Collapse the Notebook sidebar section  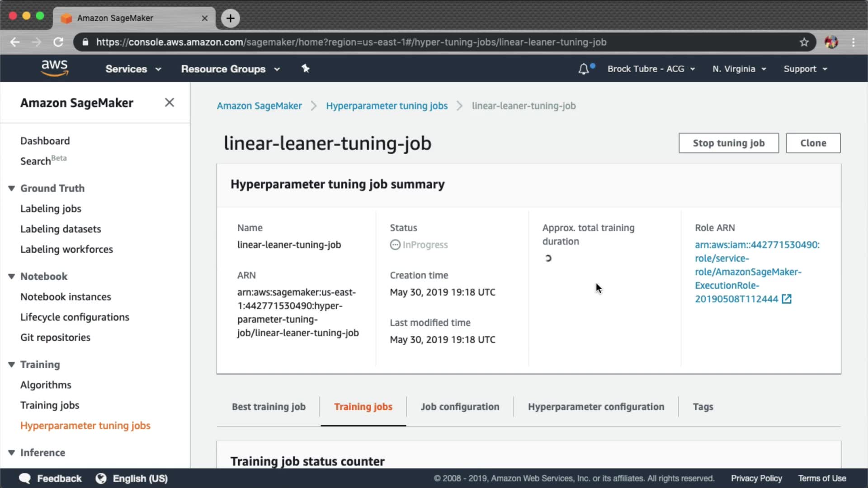click(12, 277)
